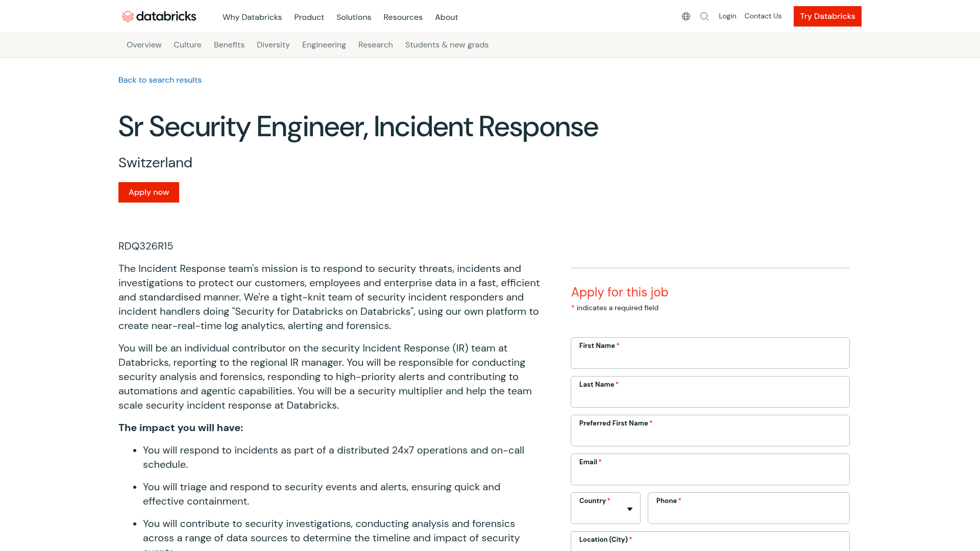Switch to Research tab
980x551 pixels.
tap(376, 45)
